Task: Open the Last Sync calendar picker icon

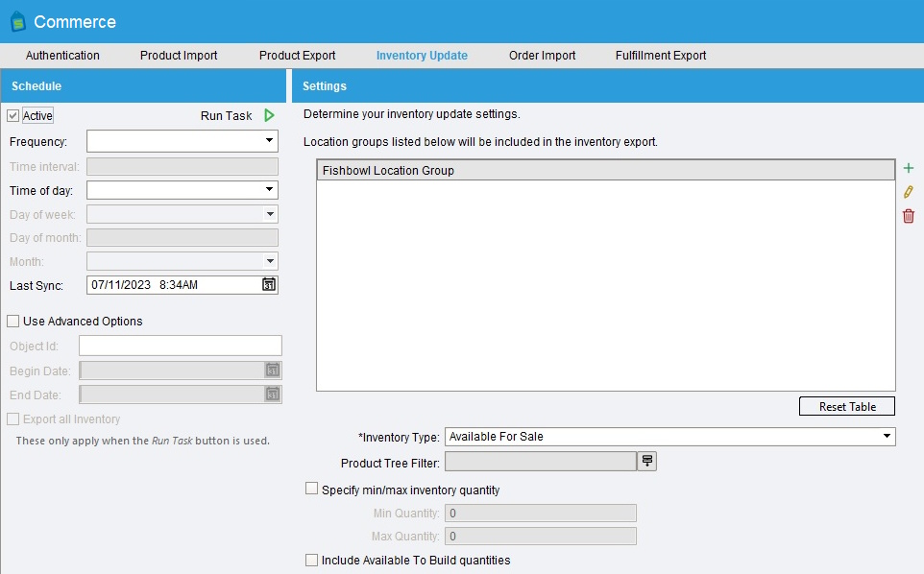Action: coord(269,285)
